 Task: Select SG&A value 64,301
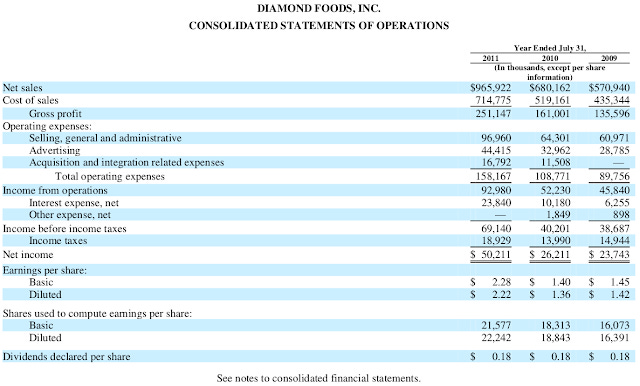coord(556,138)
